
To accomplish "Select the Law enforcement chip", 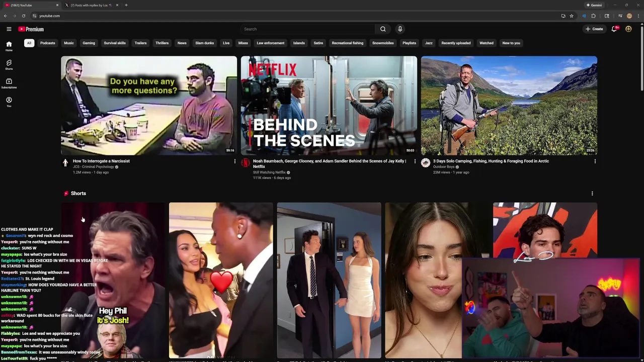I will tap(271, 43).
